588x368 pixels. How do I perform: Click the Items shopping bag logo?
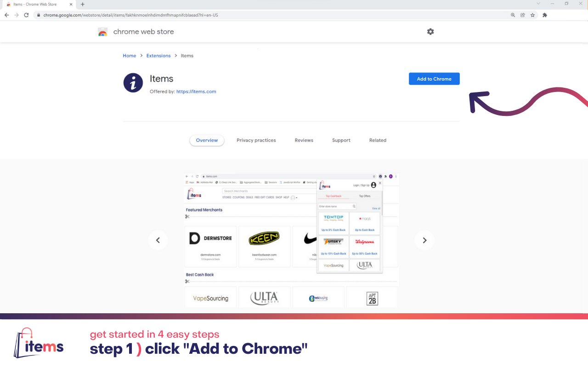point(39,343)
